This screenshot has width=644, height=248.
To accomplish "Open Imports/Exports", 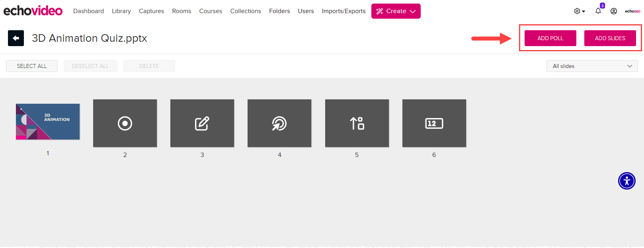I will click(343, 11).
